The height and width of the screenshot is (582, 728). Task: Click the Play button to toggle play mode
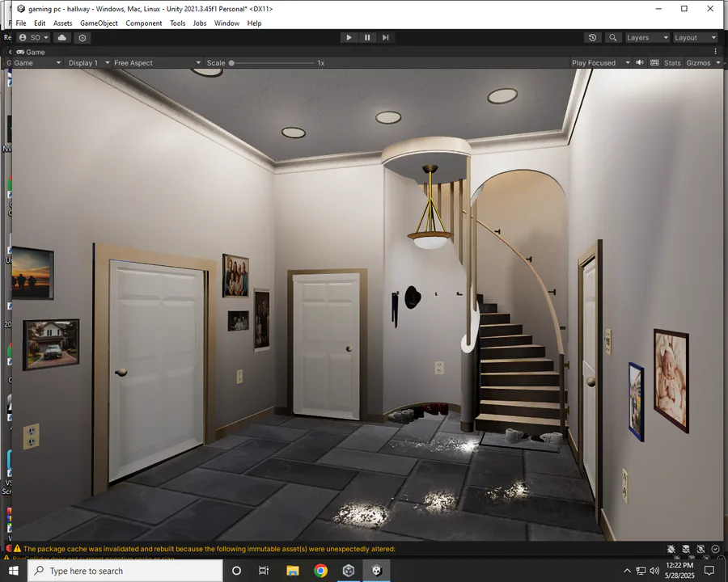coord(349,38)
